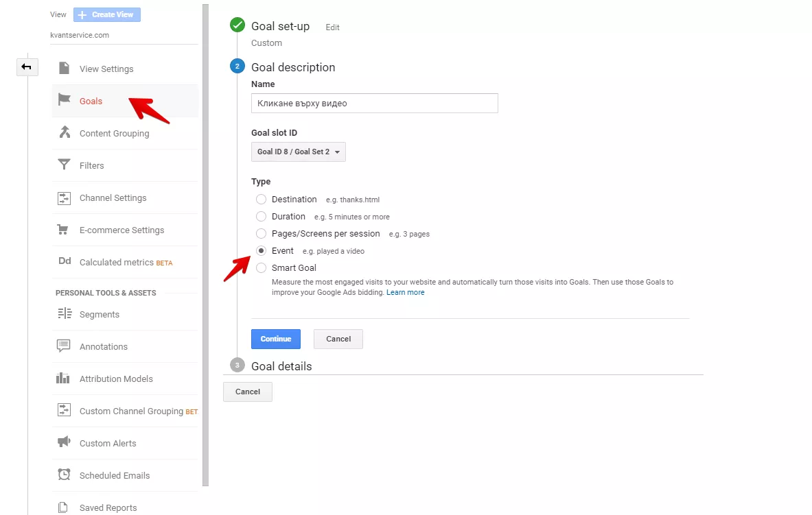Open Segments menu item
The width and height of the screenshot is (812, 515).
pyautogui.click(x=125, y=314)
